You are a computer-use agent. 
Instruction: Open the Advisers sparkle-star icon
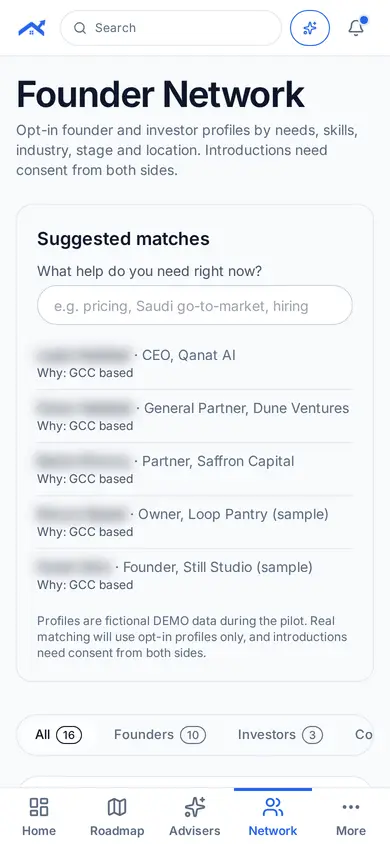[195, 807]
